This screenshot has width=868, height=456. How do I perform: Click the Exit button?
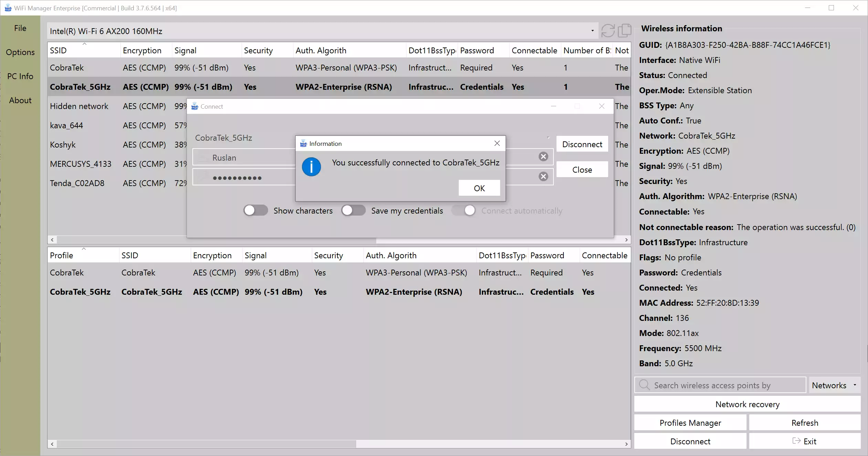point(805,441)
